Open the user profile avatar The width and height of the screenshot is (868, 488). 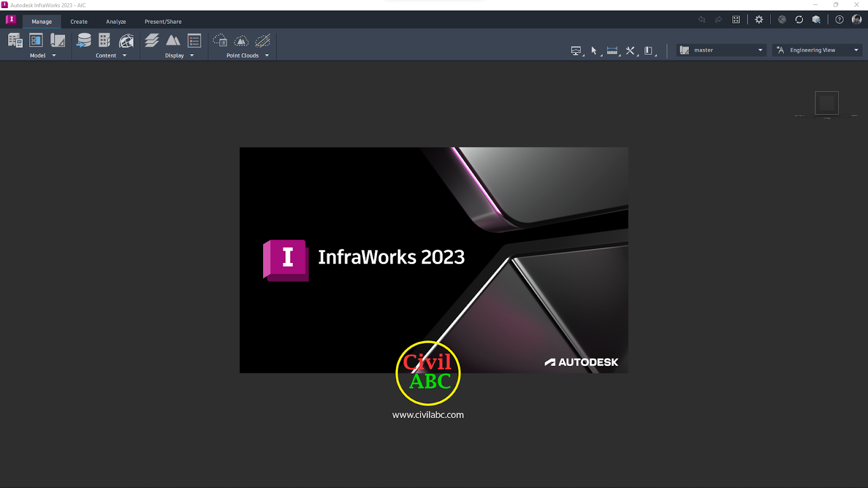(857, 20)
